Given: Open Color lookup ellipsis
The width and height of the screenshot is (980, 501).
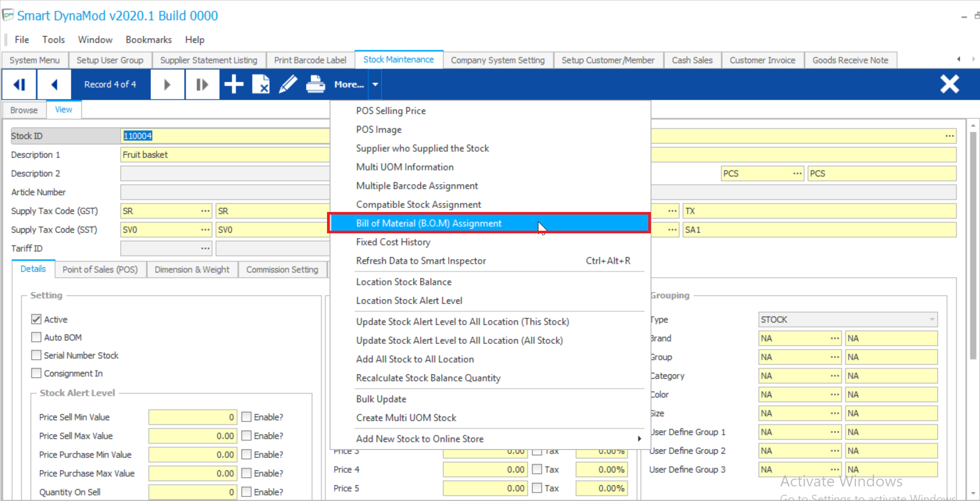Looking at the screenshot, I should point(835,395).
